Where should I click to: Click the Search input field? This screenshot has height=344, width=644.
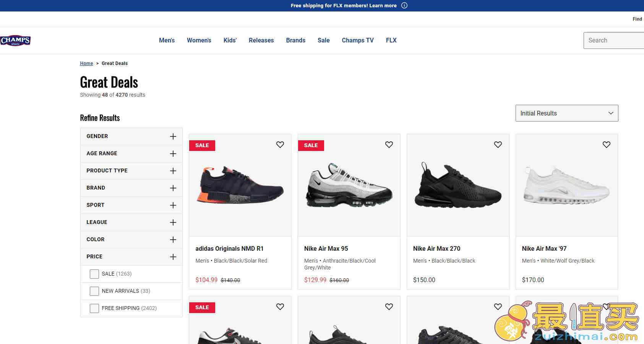[614, 41]
